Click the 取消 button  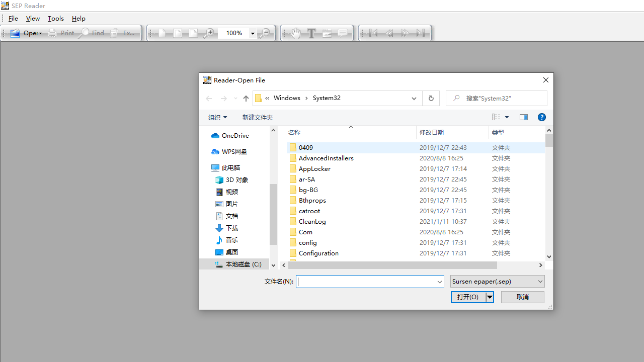pyautogui.click(x=522, y=297)
